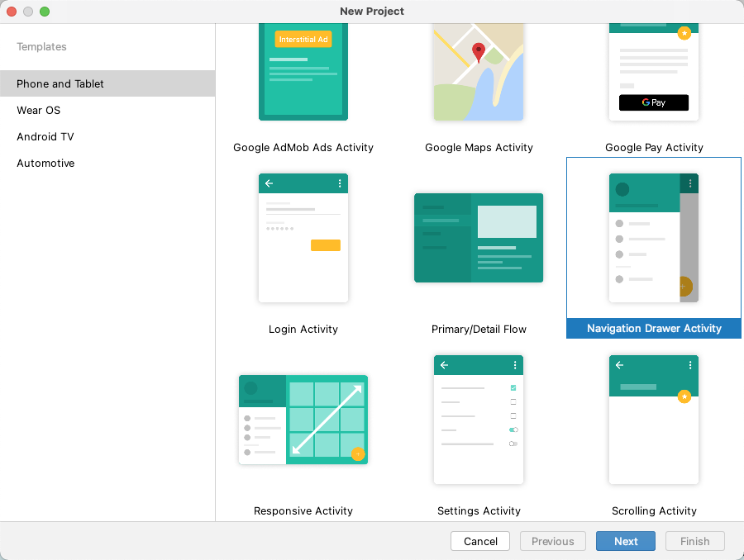The width and height of the screenshot is (744, 560).
Task: Choose the Primary/Detail Flow template preview
Action: click(479, 238)
